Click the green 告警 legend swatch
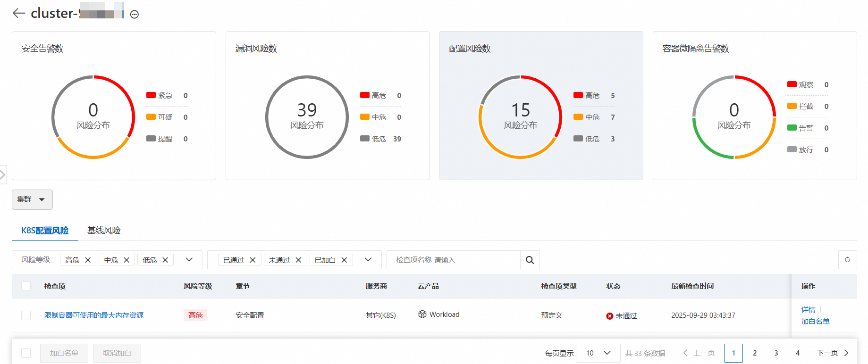The image size is (868, 364). coord(792,128)
